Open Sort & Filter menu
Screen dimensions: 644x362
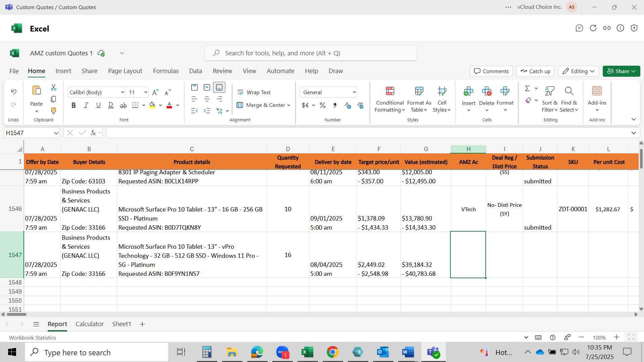pos(549,99)
